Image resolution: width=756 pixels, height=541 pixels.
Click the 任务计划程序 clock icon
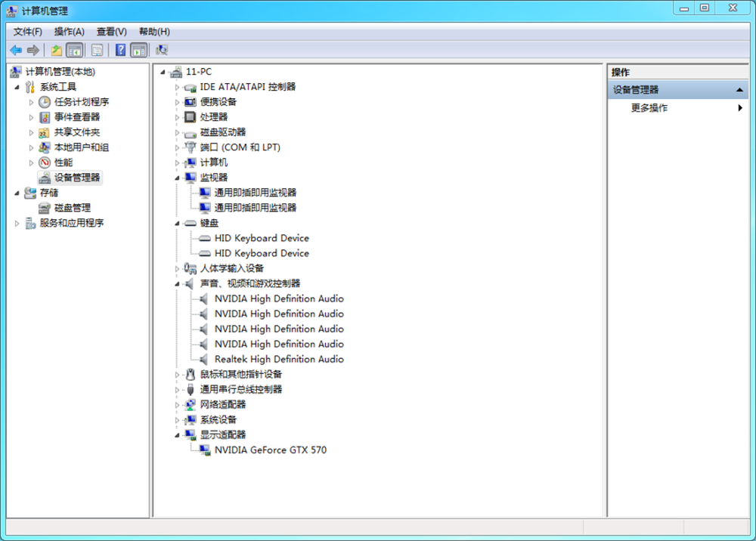(x=45, y=102)
